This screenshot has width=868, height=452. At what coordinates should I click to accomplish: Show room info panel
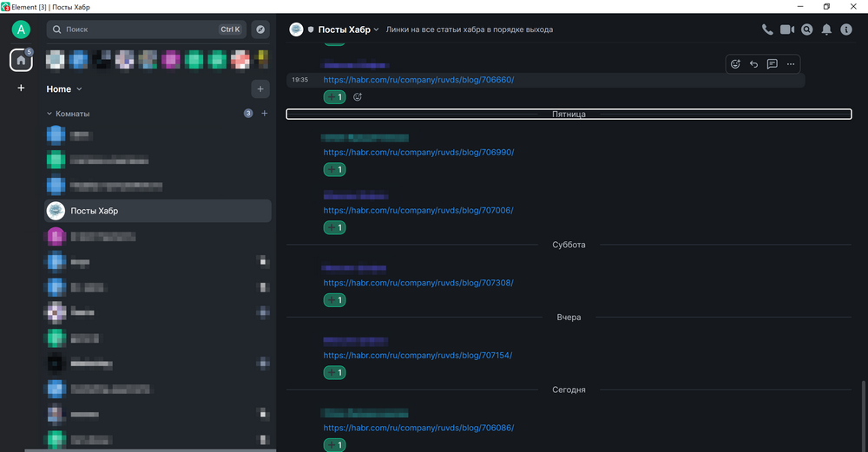(846, 29)
